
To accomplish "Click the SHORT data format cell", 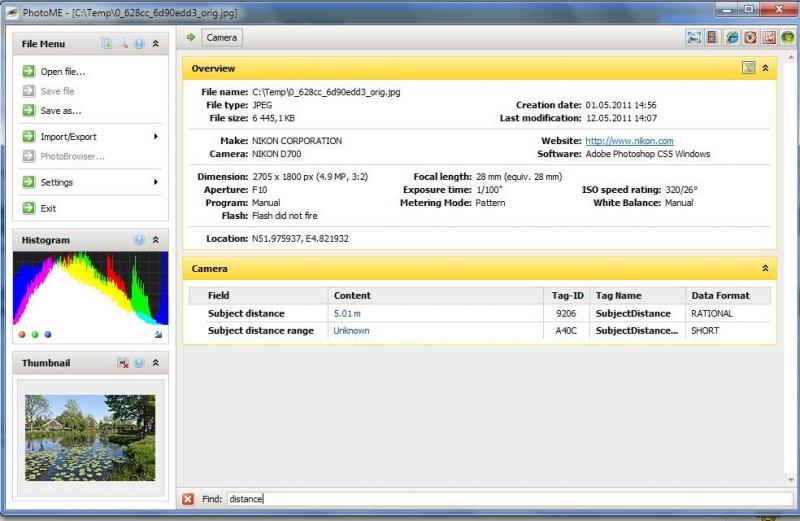I will (x=705, y=331).
